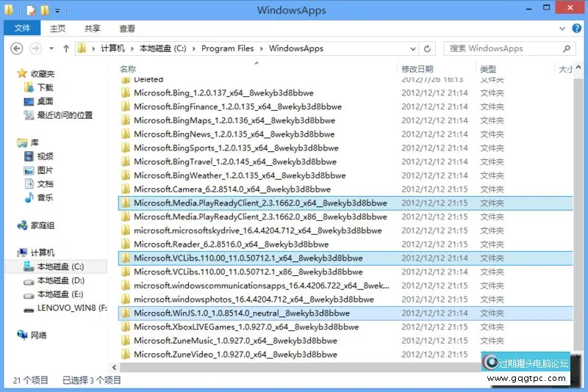The height and width of the screenshot is (392, 588).
Task: Select 本地磁盘 (D:) drive
Action: pos(60,280)
